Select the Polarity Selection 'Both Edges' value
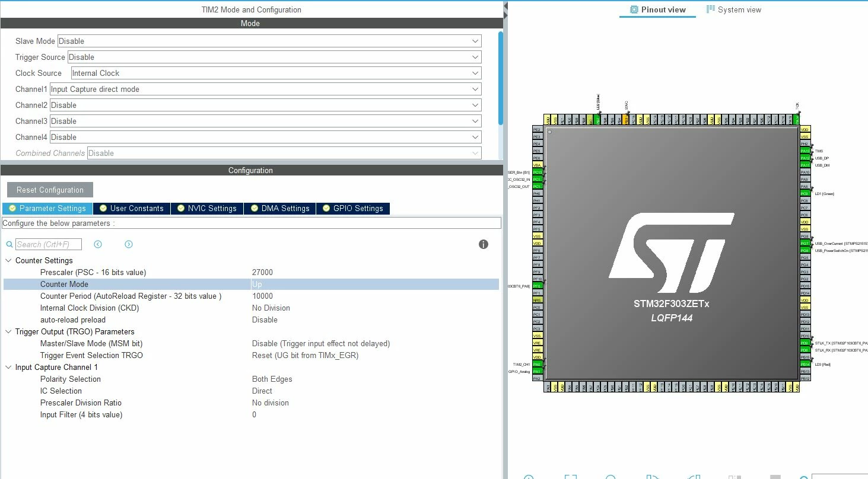 tap(272, 379)
